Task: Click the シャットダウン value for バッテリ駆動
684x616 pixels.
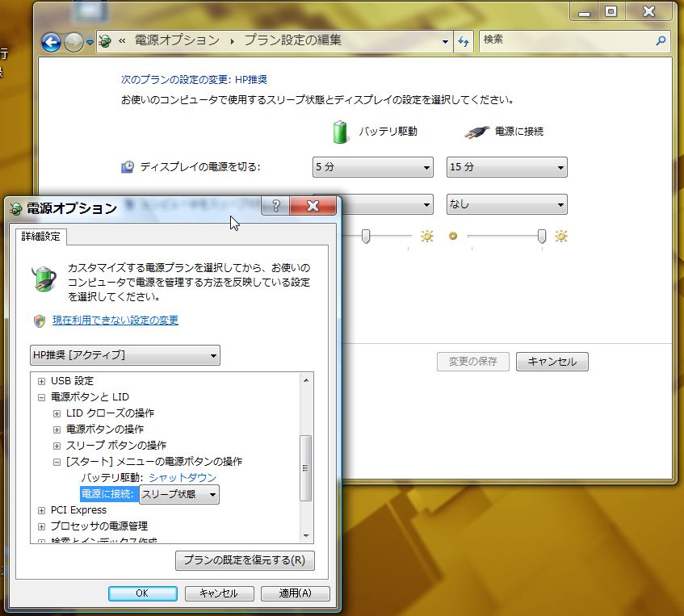Action: 183,478
